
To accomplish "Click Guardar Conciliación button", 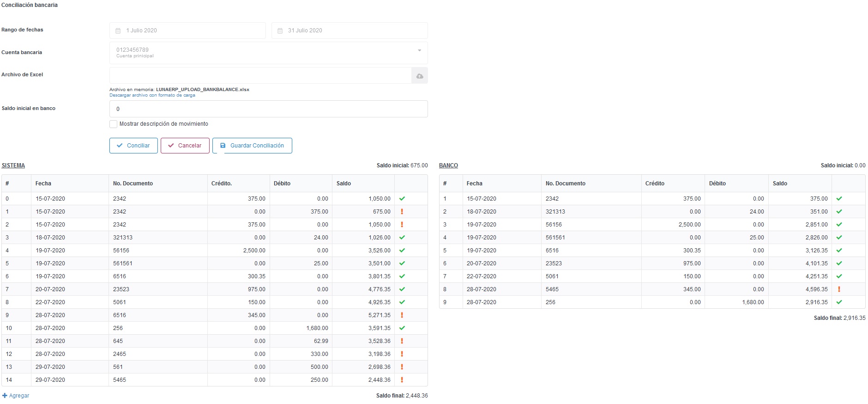I will (x=252, y=146).
